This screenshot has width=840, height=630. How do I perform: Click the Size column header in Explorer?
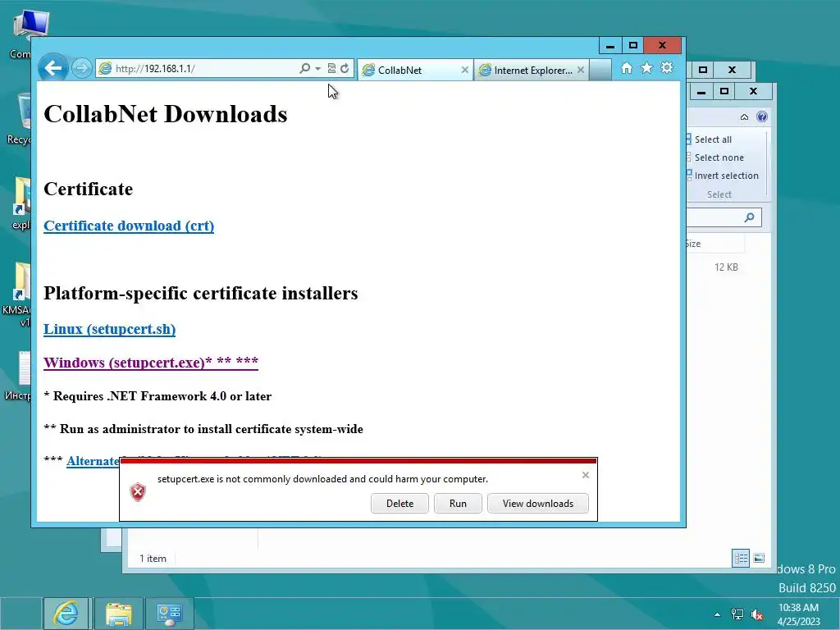(714, 244)
